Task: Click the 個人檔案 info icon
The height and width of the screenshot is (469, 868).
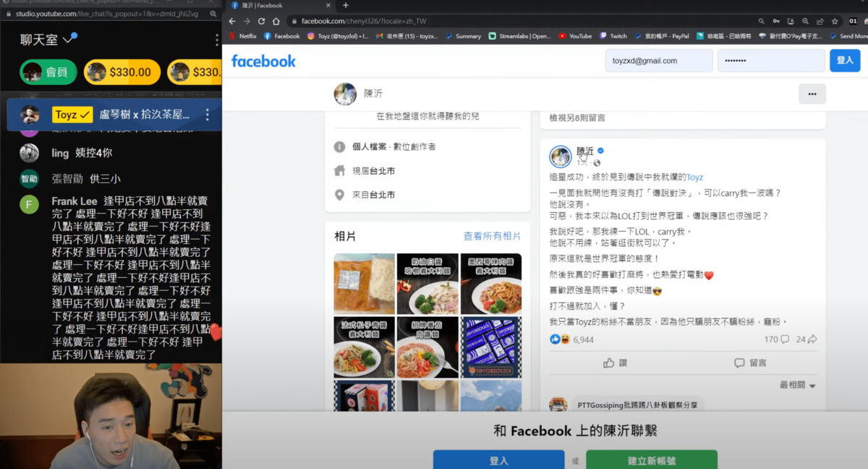Action: tap(339, 147)
